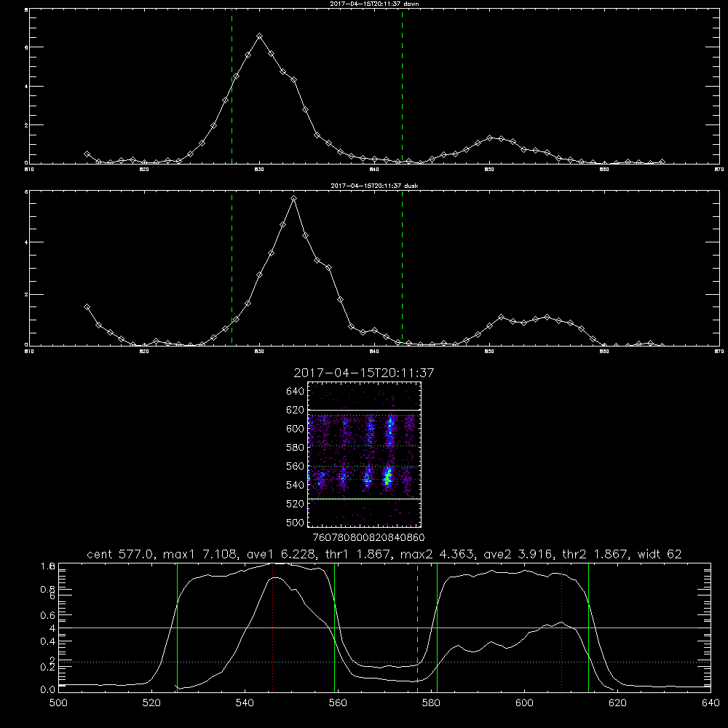Click the x-axis label '580' of bottom plot
Screen dimensions: 728x728
[431, 703]
